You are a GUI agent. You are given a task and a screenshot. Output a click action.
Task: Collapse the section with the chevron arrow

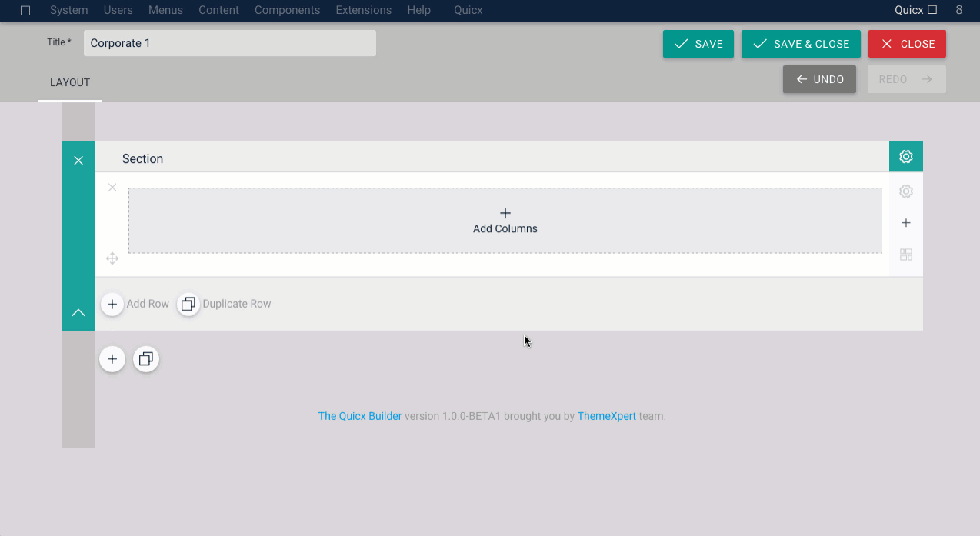click(x=78, y=312)
